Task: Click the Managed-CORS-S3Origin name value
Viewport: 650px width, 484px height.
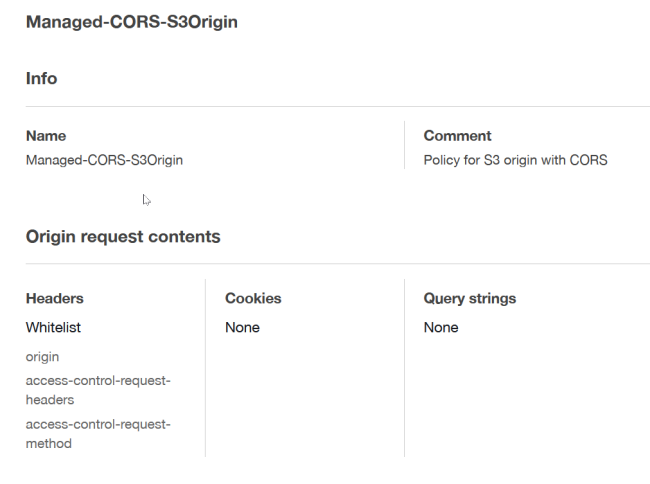Action: 104,160
